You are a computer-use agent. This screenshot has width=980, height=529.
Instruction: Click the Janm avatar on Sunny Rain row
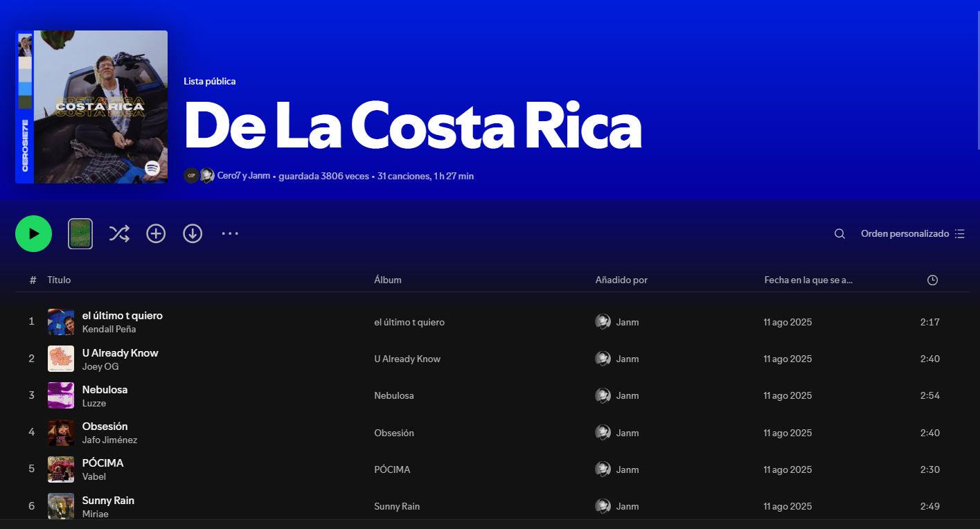[x=603, y=506]
